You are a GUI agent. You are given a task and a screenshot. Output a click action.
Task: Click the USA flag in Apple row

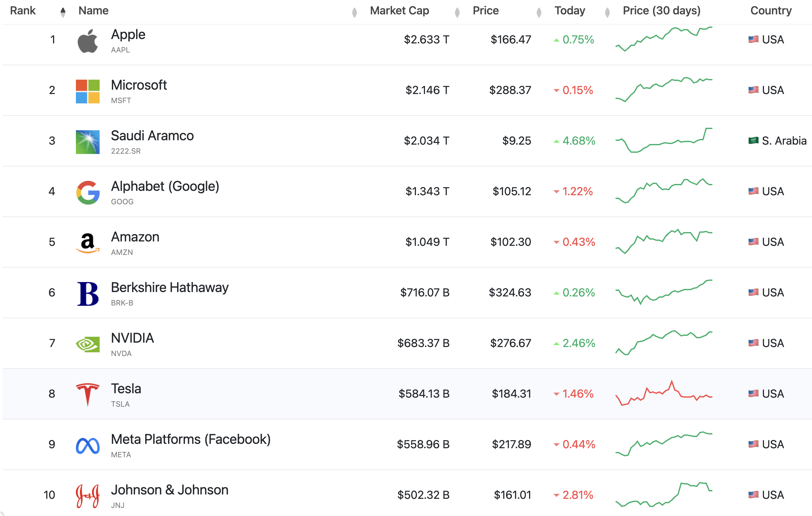coord(753,39)
